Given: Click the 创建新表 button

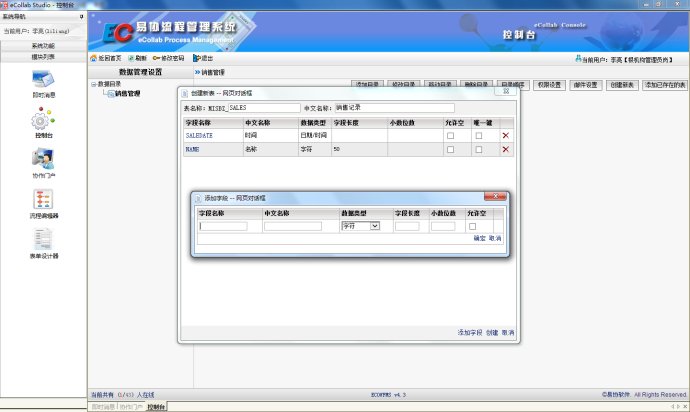Looking at the screenshot, I should 622,85.
